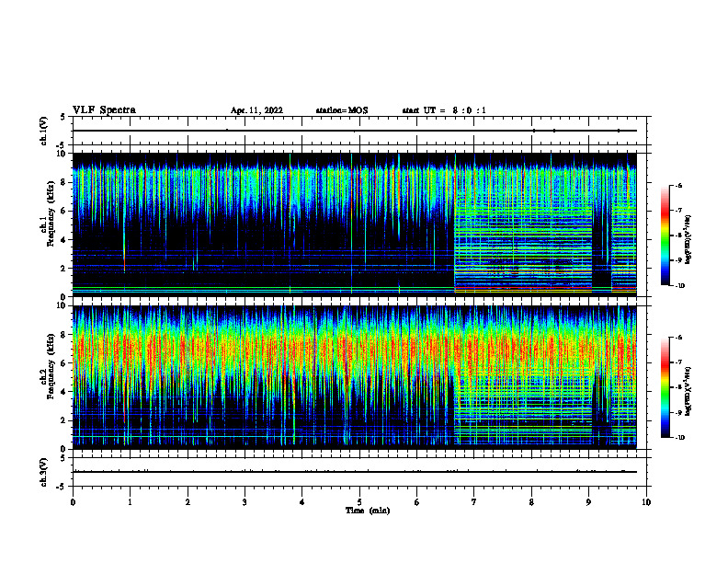Click tick label "7" on the Time axis

tap(474, 502)
